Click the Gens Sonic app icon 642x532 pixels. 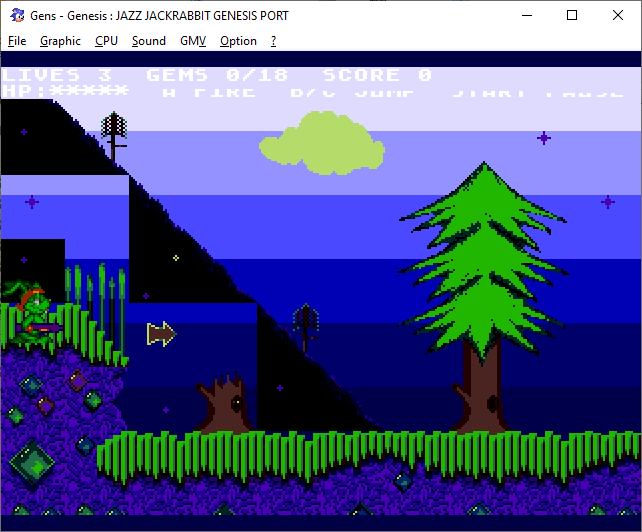tap(17, 16)
